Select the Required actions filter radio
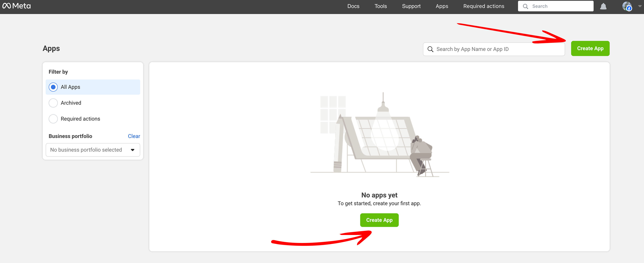The image size is (644, 263). 53,119
